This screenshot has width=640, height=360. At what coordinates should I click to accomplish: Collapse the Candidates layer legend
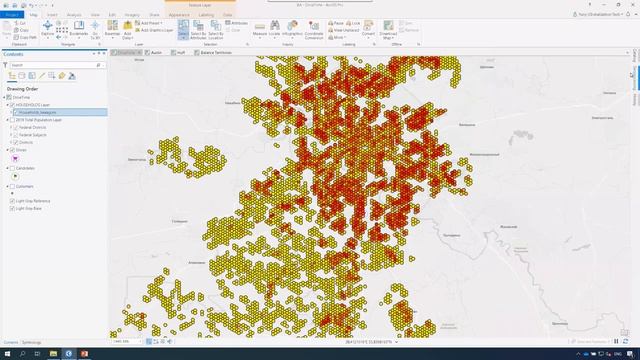(7, 168)
